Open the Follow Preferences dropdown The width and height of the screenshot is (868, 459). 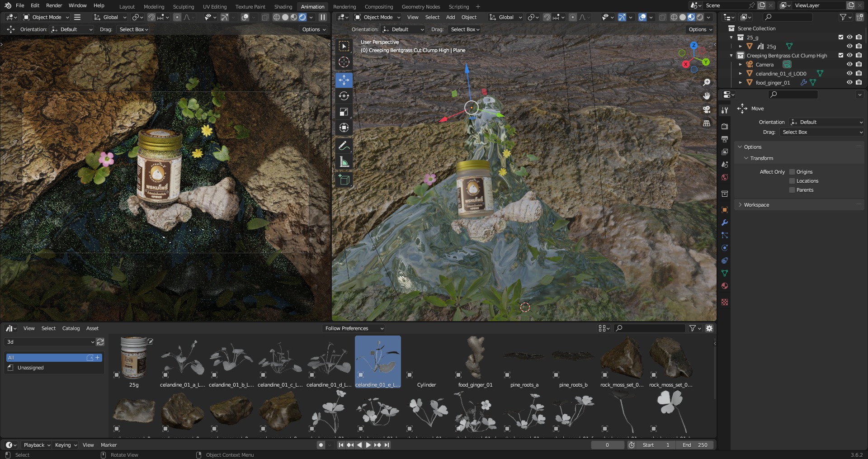(354, 328)
